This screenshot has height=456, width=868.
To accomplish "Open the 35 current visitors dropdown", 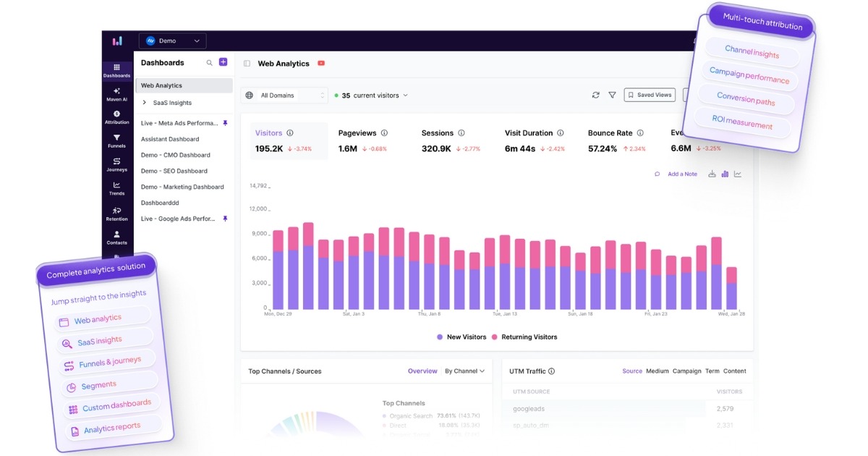I will [x=370, y=94].
